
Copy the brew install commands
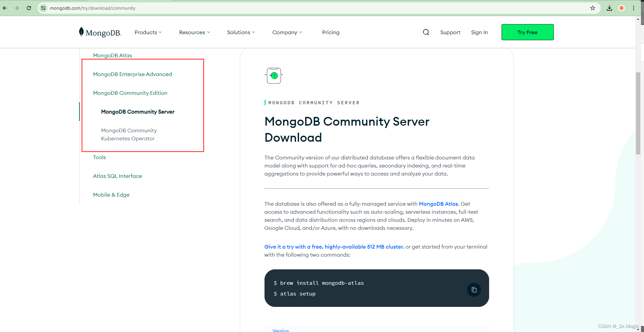(474, 289)
